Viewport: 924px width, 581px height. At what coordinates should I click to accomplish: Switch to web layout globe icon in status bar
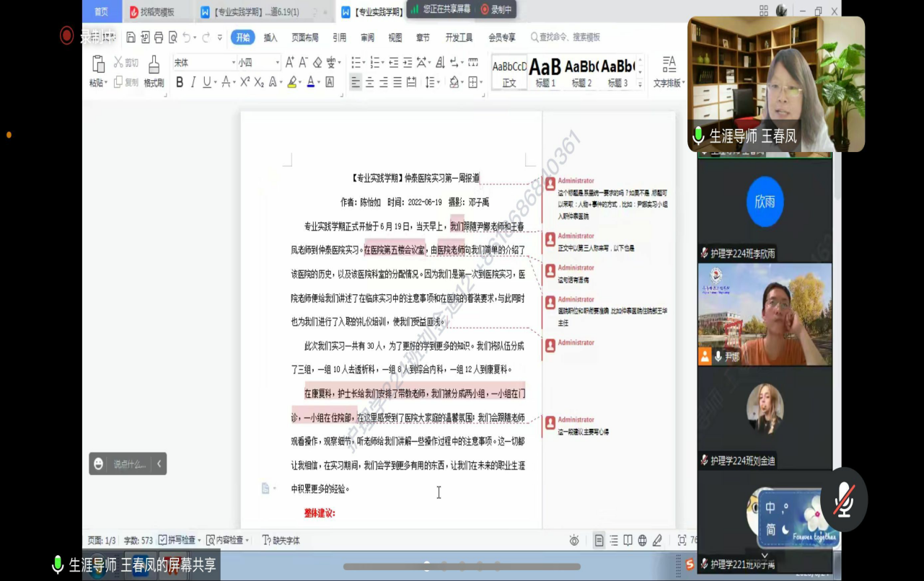click(x=642, y=540)
